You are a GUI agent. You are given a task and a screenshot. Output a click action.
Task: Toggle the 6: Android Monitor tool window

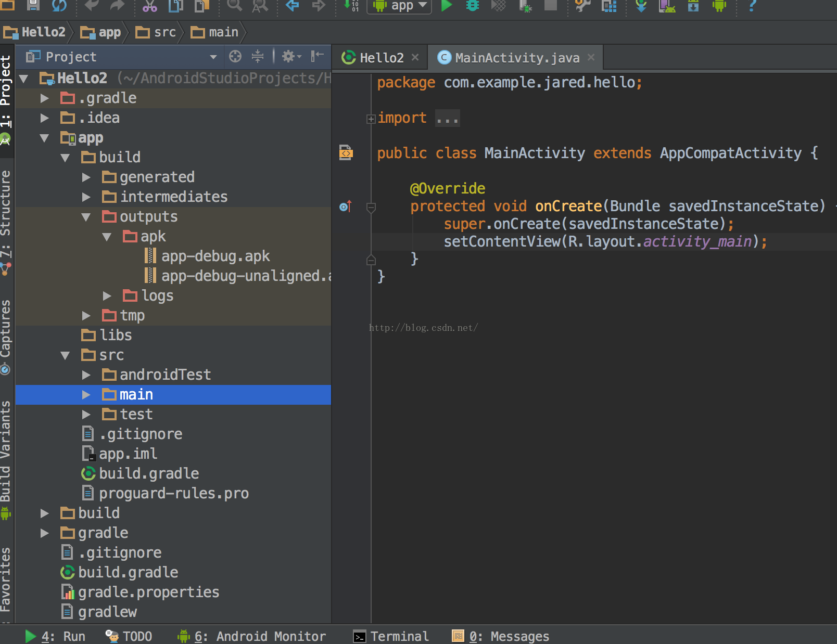click(x=251, y=636)
